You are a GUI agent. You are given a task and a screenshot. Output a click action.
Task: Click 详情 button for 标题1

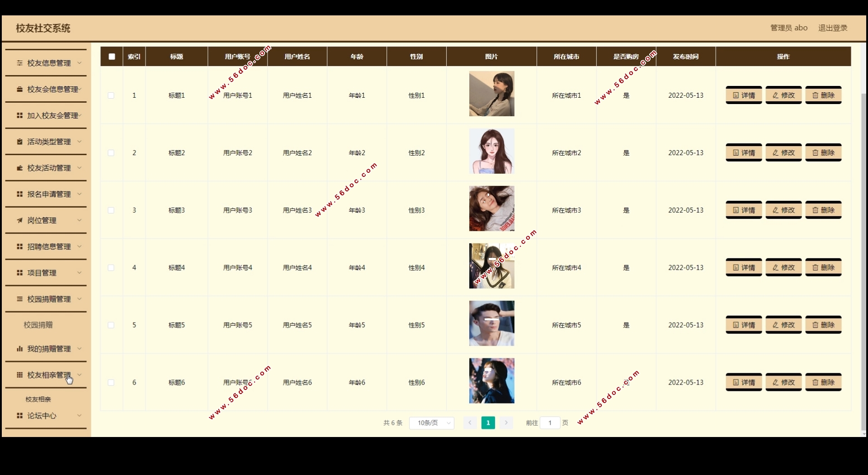click(x=744, y=95)
